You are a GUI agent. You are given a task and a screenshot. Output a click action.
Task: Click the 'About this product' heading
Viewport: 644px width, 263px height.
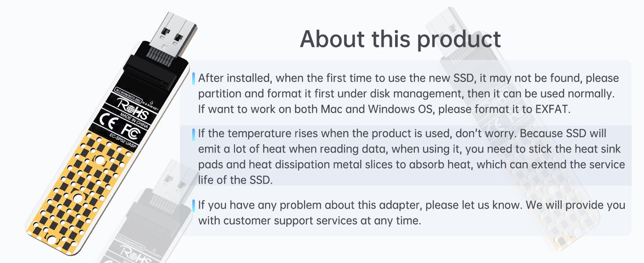[400, 39]
